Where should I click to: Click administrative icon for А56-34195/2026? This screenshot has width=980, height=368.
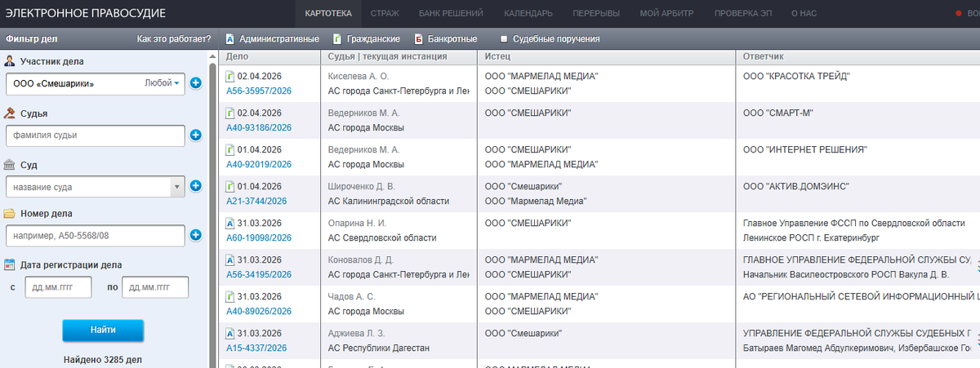(230, 260)
